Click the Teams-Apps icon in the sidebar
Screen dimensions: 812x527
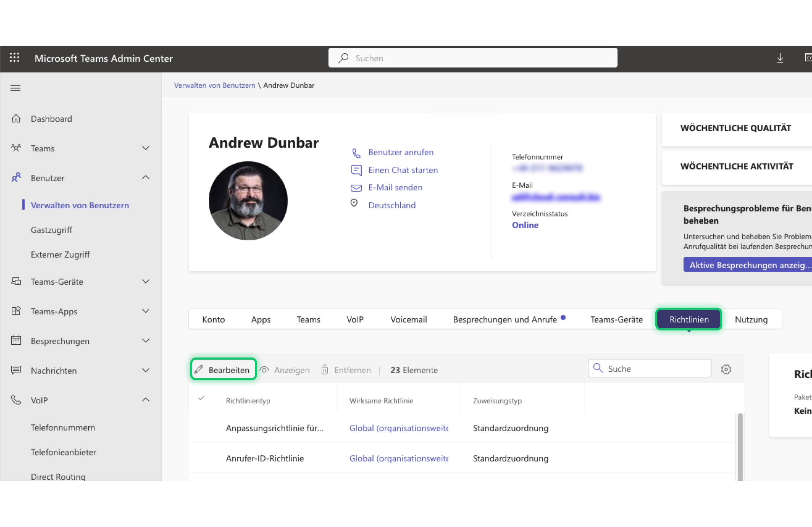16,311
